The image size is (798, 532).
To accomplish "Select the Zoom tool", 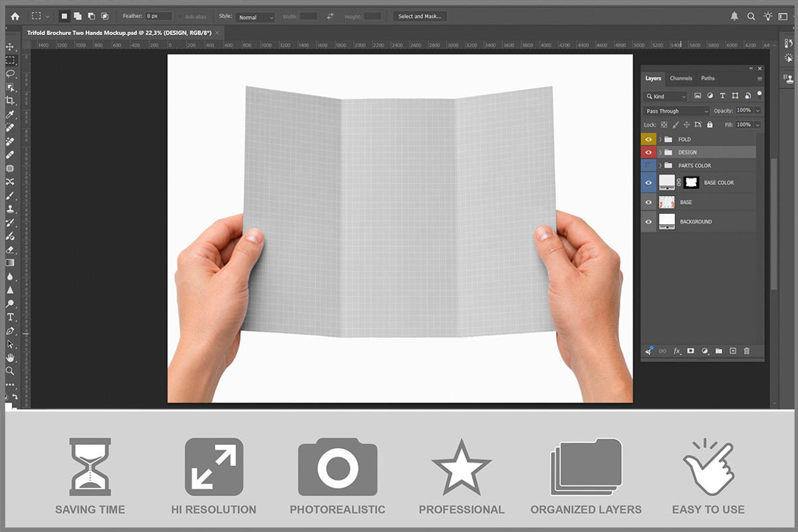I will tap(10, 371).
